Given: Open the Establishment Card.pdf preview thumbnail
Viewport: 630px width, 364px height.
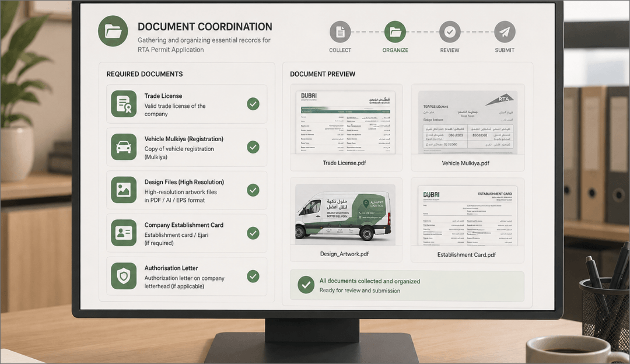Looking at the screenshot, I should 468,215.
